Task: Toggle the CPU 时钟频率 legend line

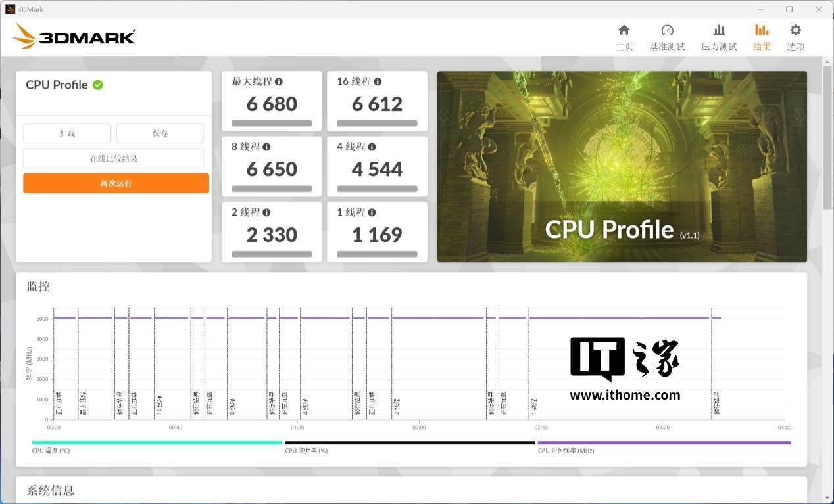Action: coord(663,443)
